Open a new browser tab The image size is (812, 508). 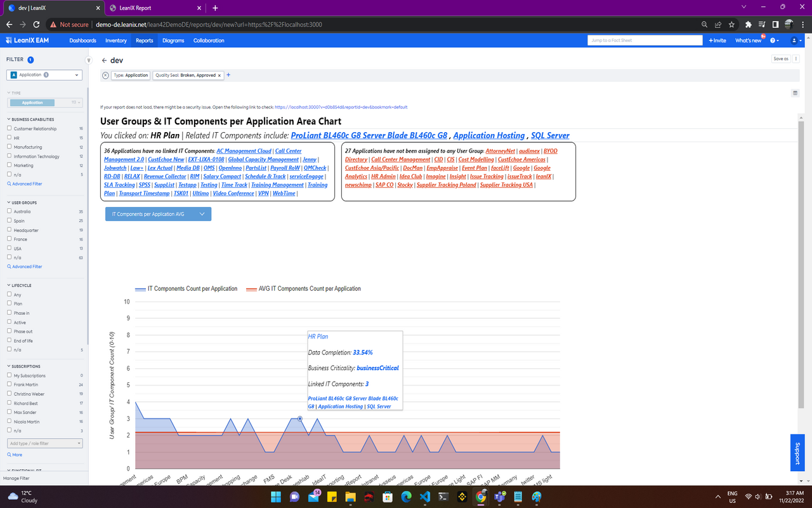point(215,8)
